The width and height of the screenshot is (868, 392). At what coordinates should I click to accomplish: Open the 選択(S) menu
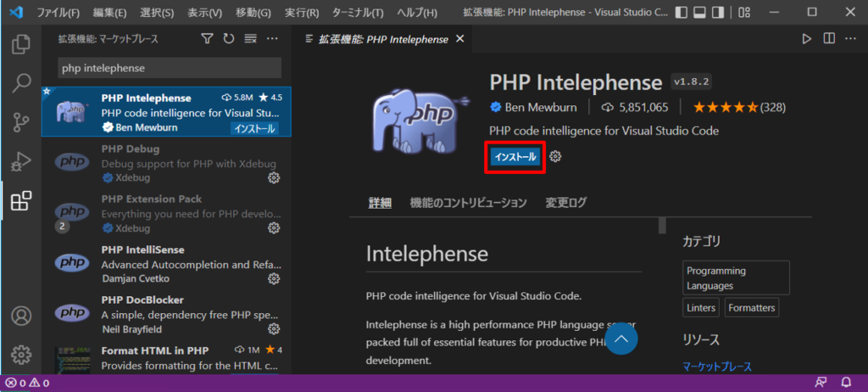(157, 12)
